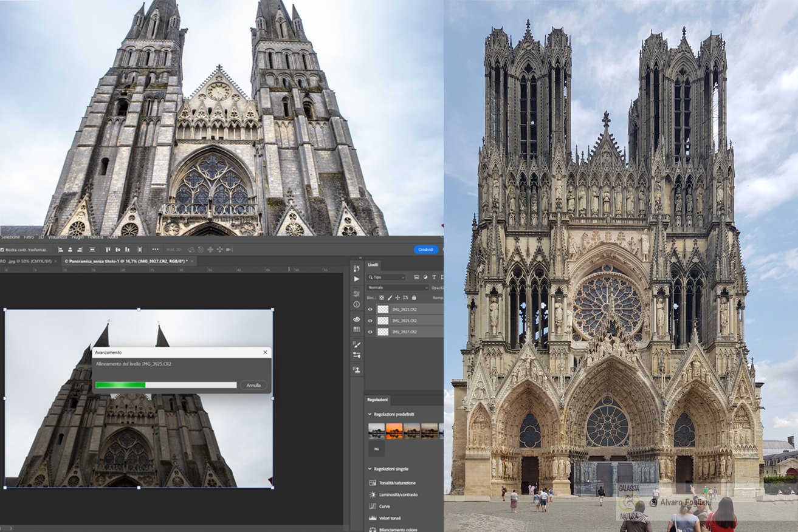Viewport: 798px width, 532px height.
Task: Open the Filtro menu
Action: 29,237
